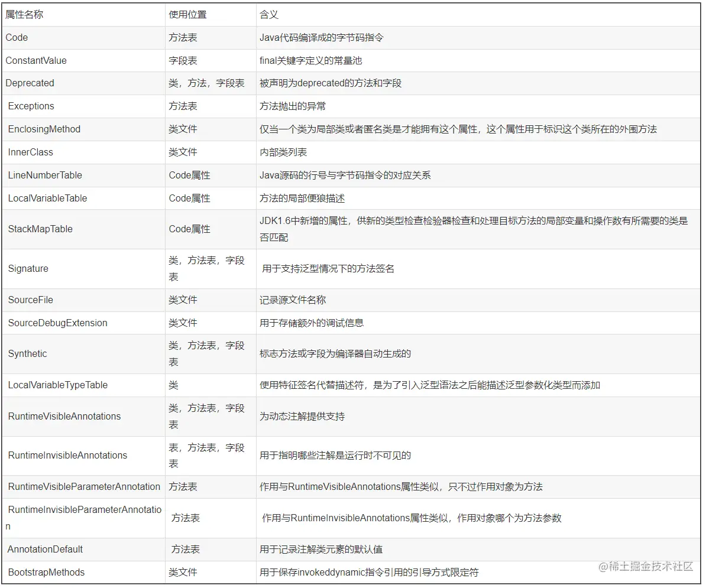Click the "LocalVariableTypeTable" cell
This screenshot has height=588, width=709.
[x=83, y=385]
